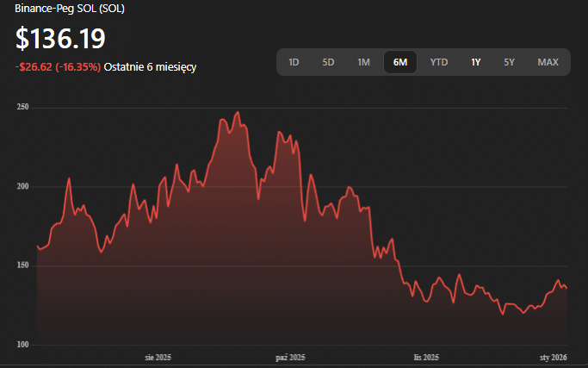Click the $136.19 current price
Viewport: 588px width, 368px height.
tap(60, 38)
